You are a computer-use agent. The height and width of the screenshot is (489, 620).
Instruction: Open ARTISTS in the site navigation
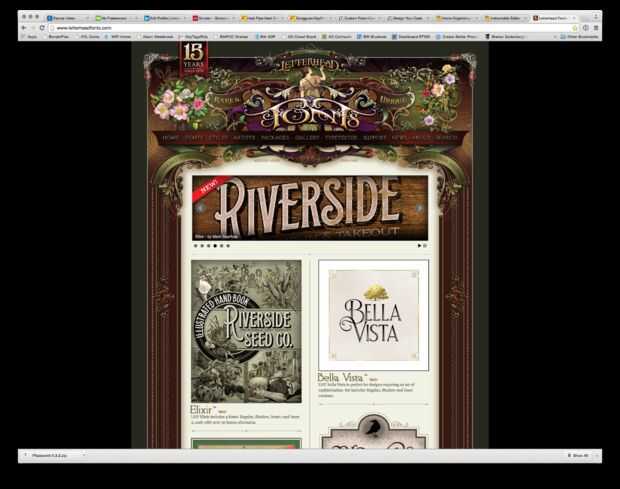point(244,138)
